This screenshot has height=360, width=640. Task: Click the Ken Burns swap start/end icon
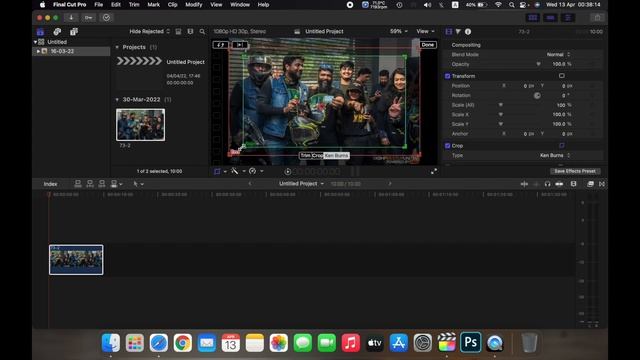(220, 45)
